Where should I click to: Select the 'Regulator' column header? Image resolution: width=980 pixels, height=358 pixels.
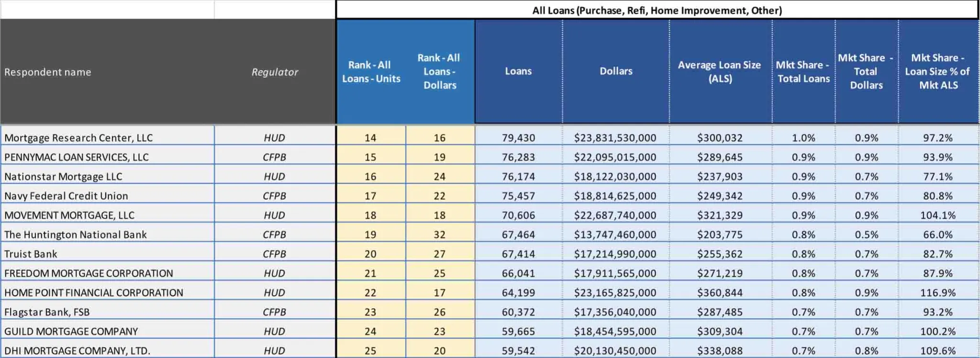tap(275, 72)
